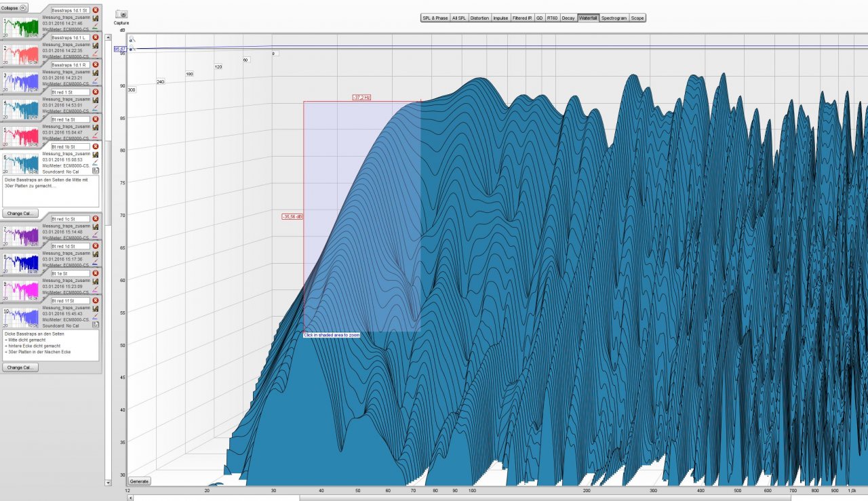
Task: Remove the Bt red 1b St measurement
Action: [x=96, y=146]
